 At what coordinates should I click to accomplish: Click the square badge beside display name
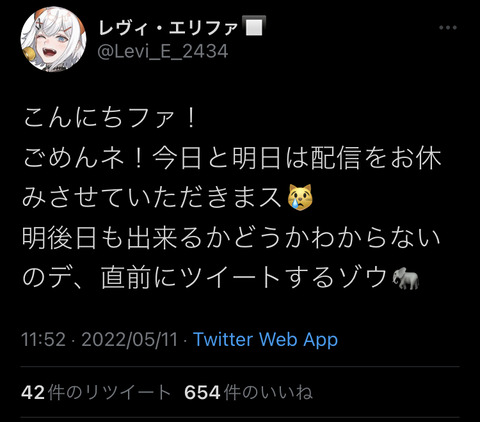point(254,26)
